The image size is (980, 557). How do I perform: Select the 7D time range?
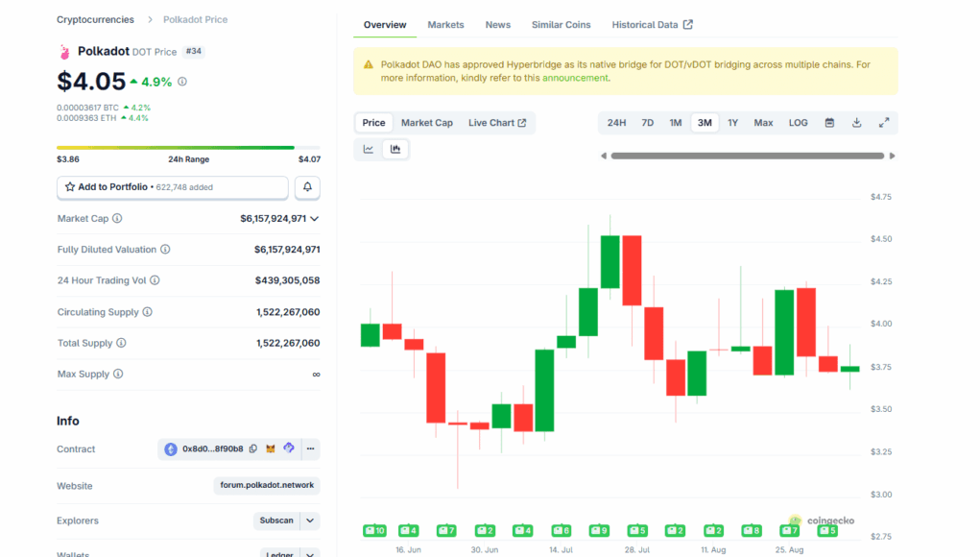pos(648,123)
